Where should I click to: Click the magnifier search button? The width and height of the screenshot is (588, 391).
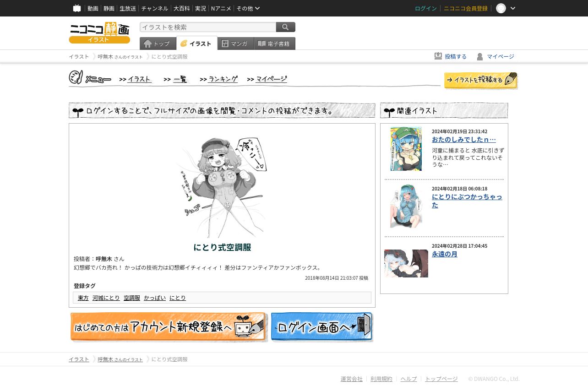286,27
